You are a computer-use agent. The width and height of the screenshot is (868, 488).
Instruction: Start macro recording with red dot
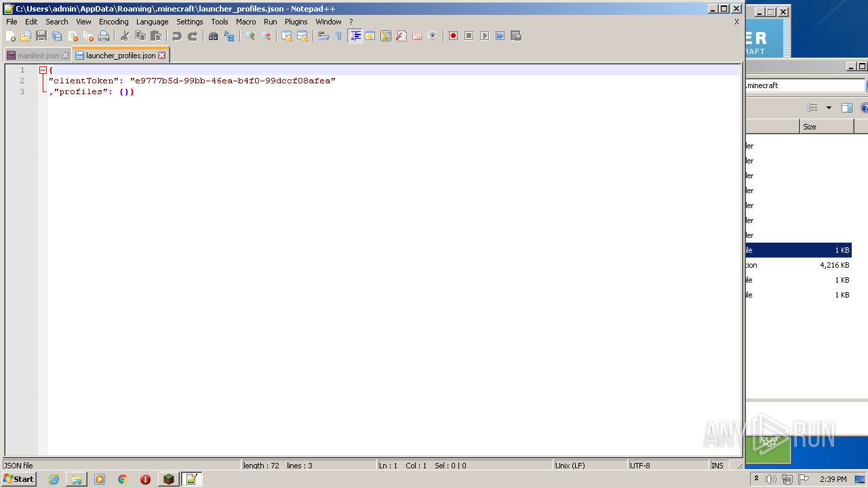(453, 36)
